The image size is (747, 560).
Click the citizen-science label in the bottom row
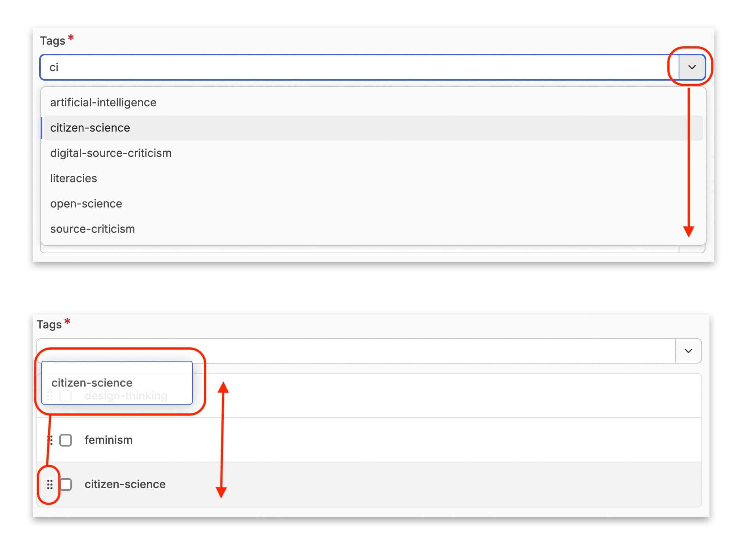[x=125, y=485]
